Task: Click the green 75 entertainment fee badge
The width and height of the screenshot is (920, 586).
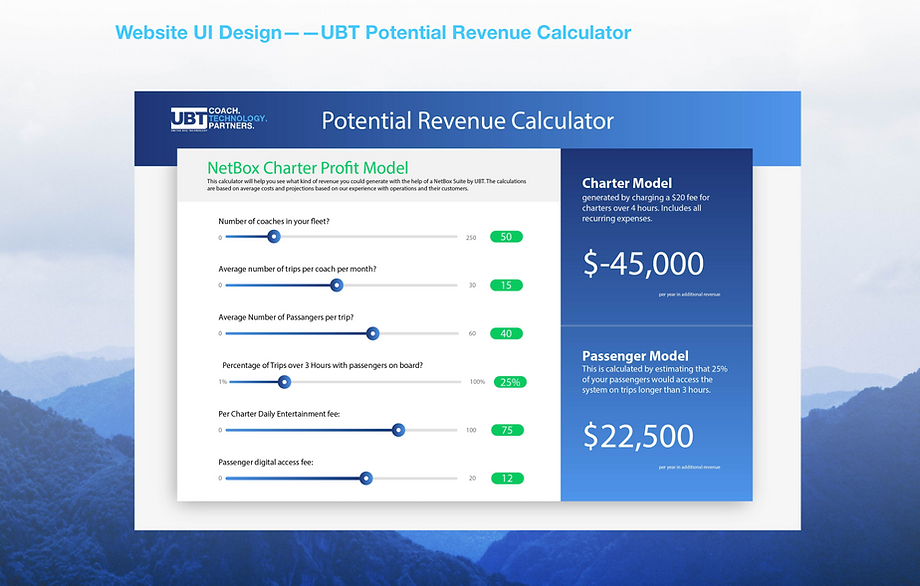Action: pos(507,430)
